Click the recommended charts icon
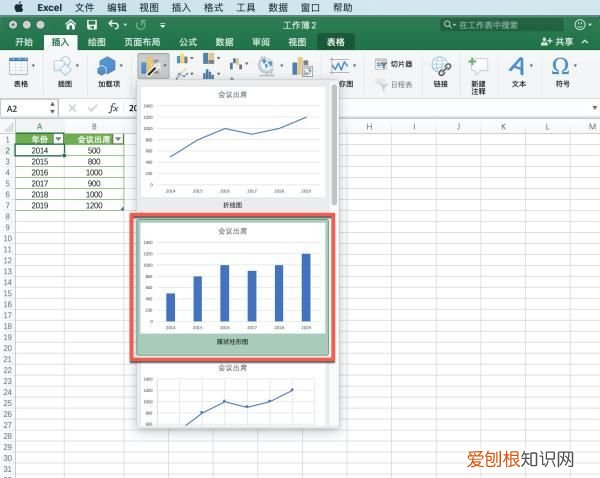This screenshot has width=600, height=478. 153,67
